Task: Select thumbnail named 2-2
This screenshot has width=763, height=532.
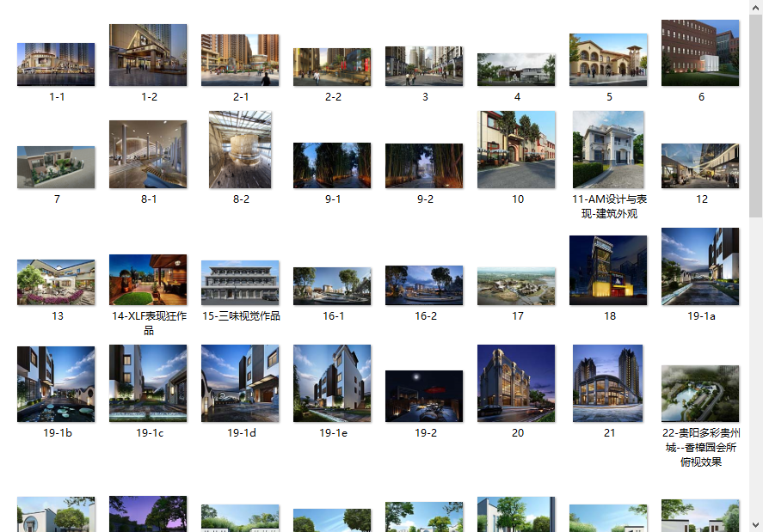Action: coord(332,67)
